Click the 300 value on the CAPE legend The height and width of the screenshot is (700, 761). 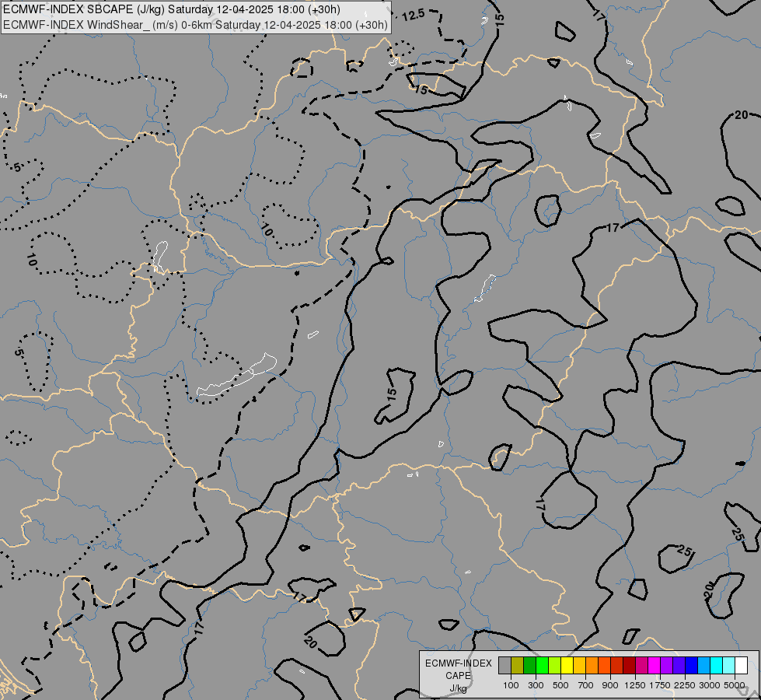coord(536,685)
